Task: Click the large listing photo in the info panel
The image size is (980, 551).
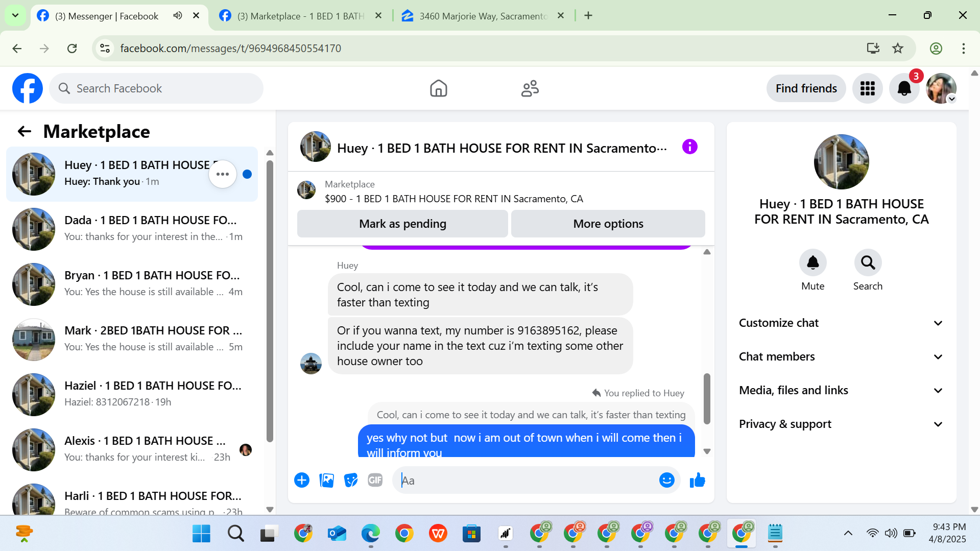Action: [841, 162]
